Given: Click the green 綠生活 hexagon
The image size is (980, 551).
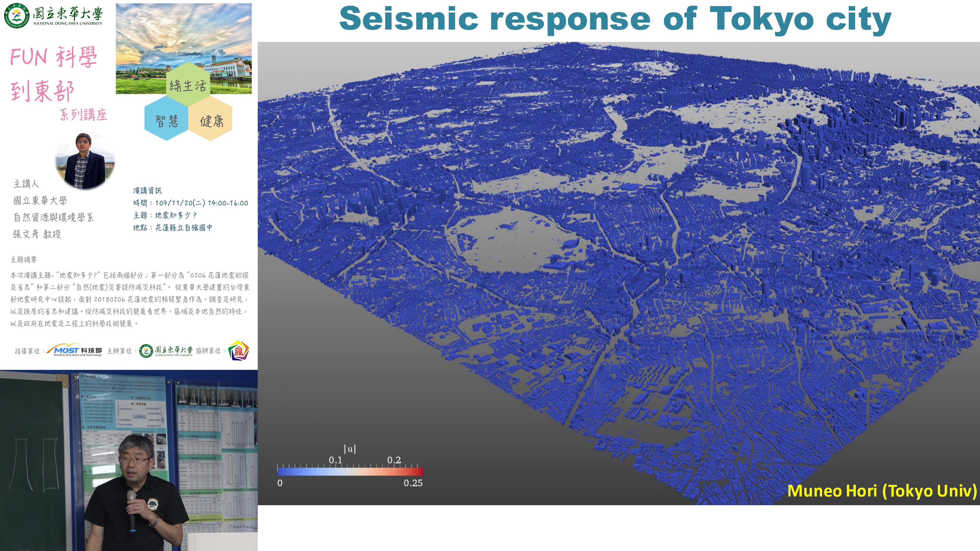Looking at the screenshot, I should [x=188, y=84].
